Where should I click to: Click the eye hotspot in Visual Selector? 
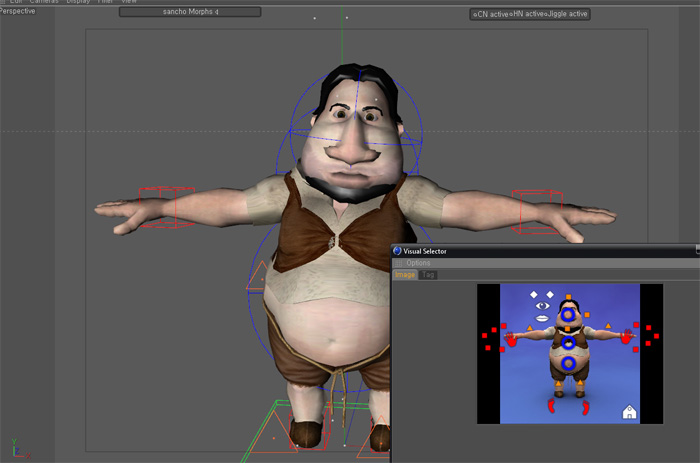pyautogui.click(x=542, y=306)
